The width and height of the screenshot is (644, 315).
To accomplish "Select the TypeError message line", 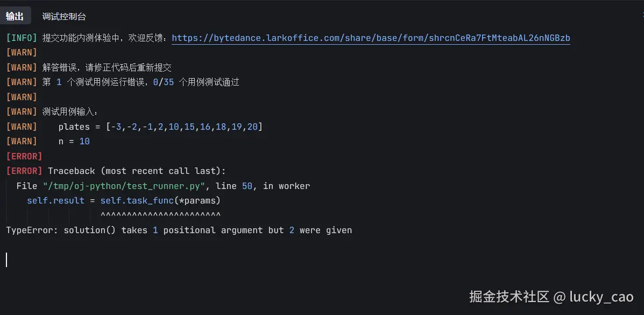I will 178,230.
